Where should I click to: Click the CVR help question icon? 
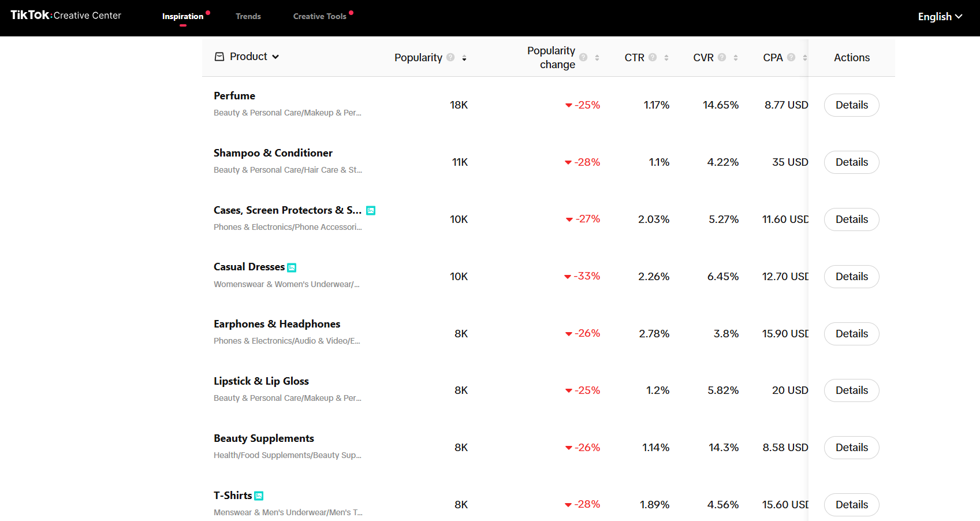coord(722,57)
